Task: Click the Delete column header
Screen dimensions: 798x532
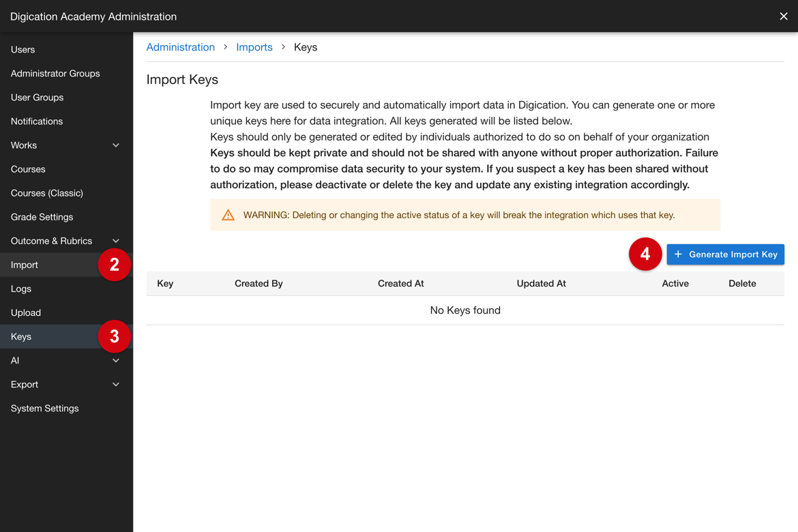Action: click(x=742, y=284)
